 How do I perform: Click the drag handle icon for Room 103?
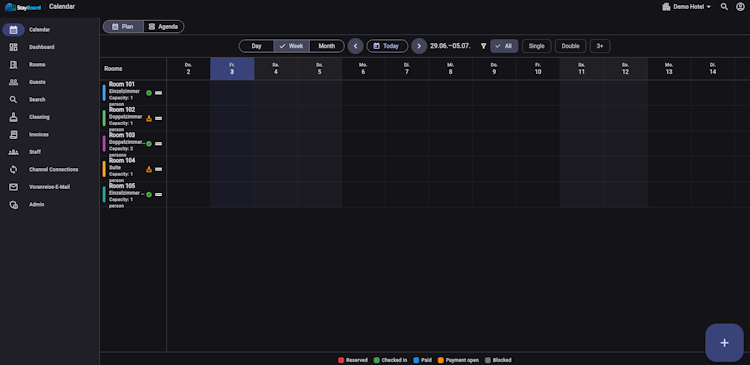(158, 144)
